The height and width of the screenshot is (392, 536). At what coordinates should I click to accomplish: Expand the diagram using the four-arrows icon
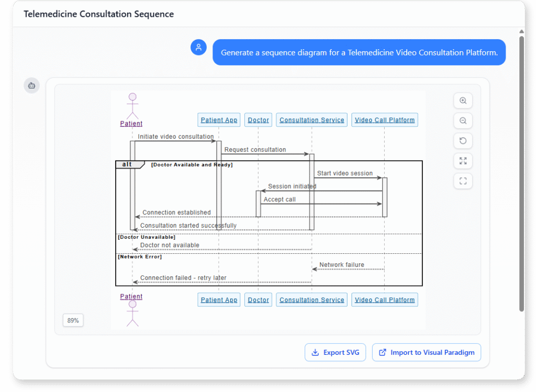pos(463,161)
